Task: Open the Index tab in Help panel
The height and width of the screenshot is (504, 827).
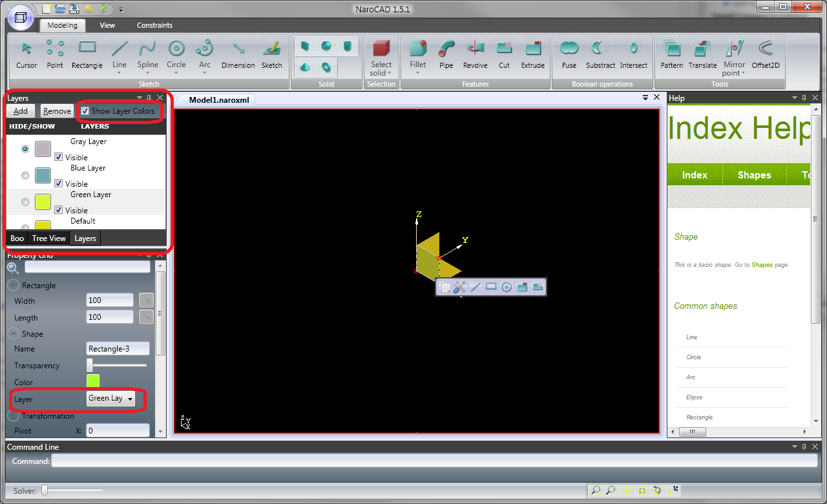Action: 695,175
